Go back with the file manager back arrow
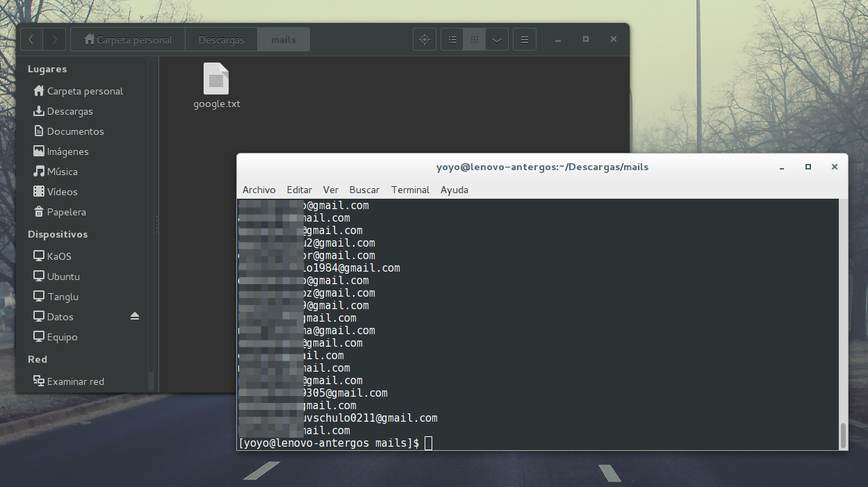 32,40
